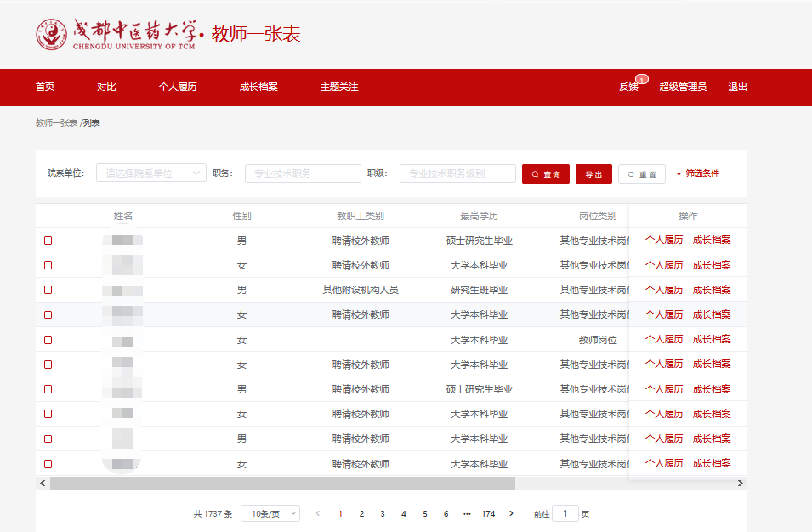Expand the 筛选条件 filter options
Image resolution: width=812 pixels, height=532 pixels.
[x=697, y=173]
